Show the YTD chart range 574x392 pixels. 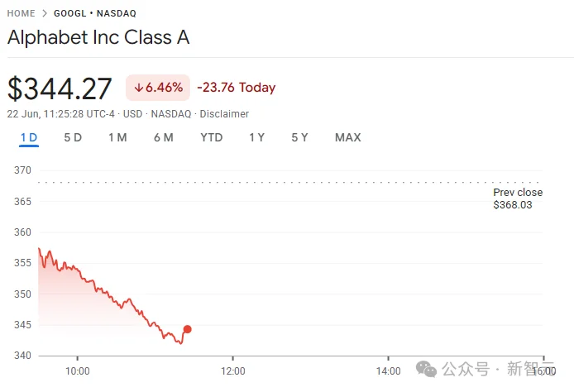pos(212,137)
